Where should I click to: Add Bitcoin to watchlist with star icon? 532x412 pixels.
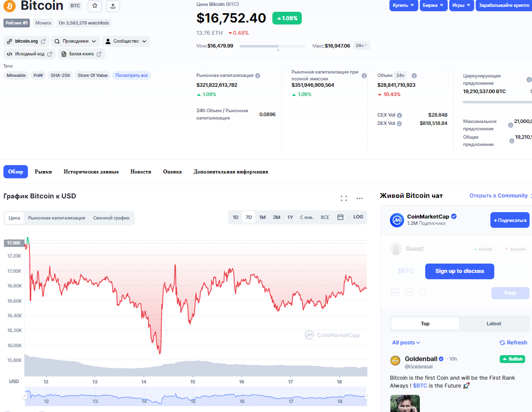[x=95, y=6]
